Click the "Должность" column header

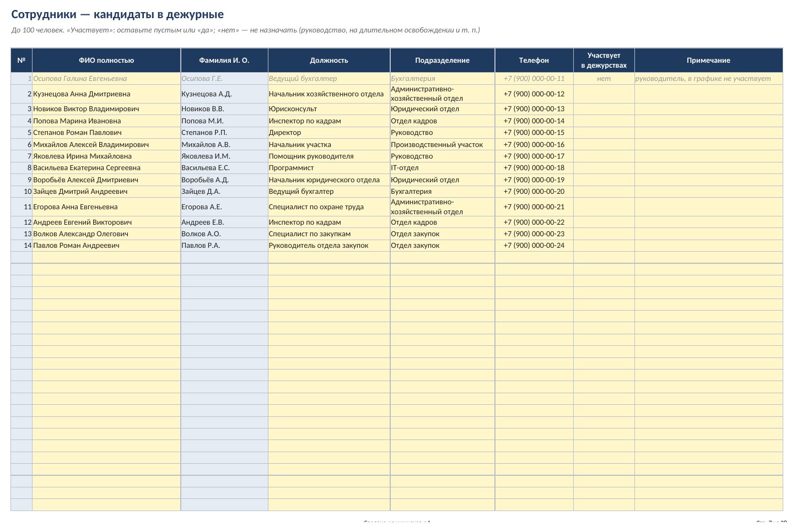[329, 61]
